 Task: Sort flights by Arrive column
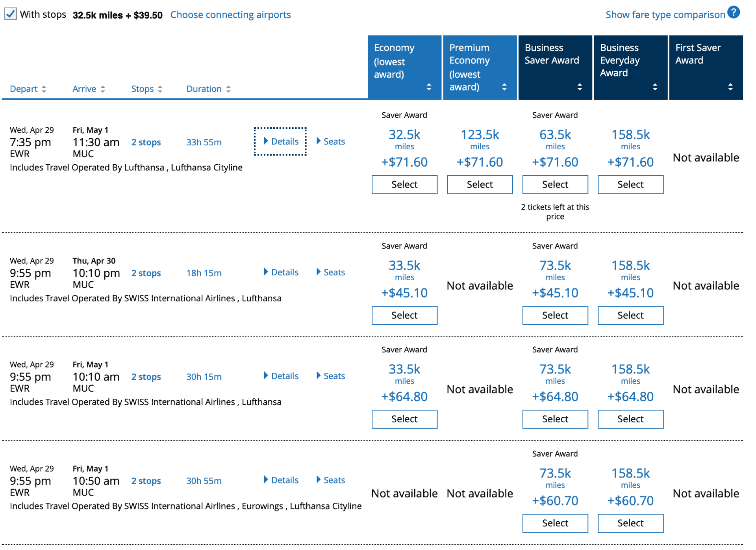point(89,89)
